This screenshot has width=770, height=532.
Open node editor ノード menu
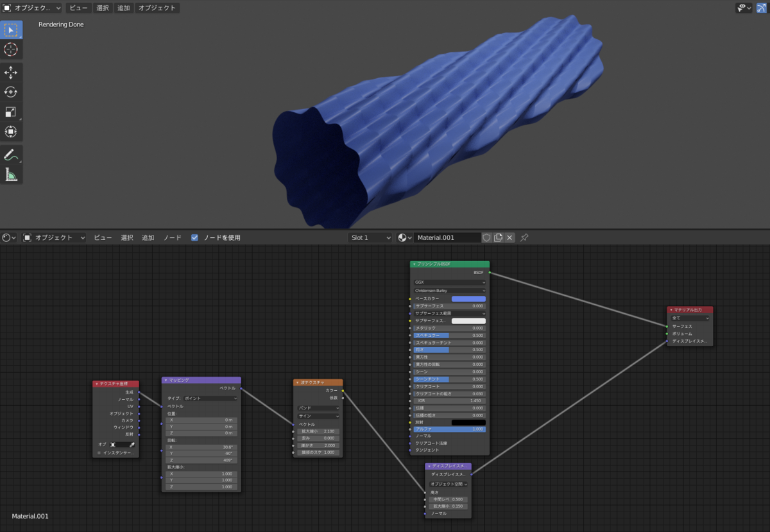pyautogui.click(x=172, y=237)
